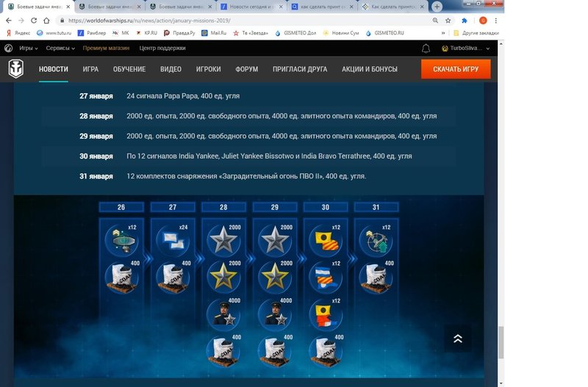Click the coal sack icon under day 29
Viewport: 588px width, 387px height.
pos(275,351)
